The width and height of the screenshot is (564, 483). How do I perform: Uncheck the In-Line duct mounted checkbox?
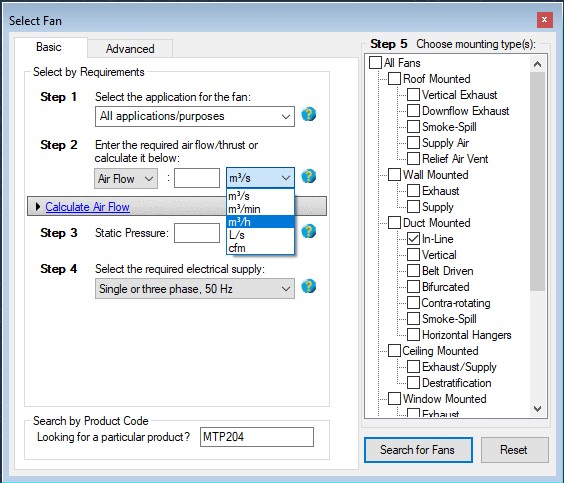(413, 238)
